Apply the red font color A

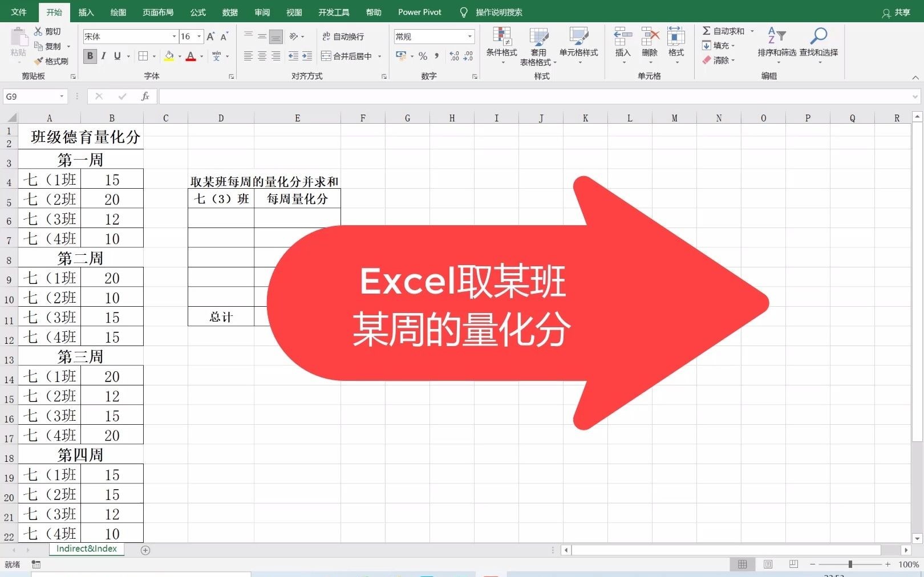[x=191, y=56]
